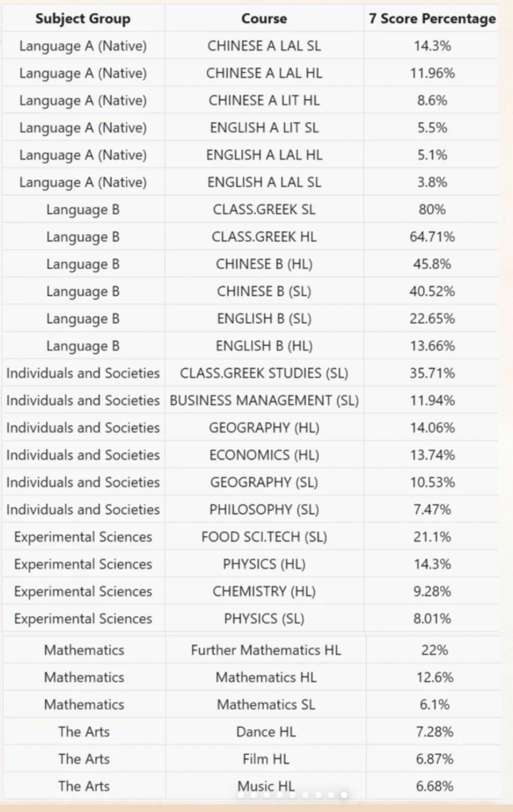Select the Film HL course cell
The width and height of the screenshot is (513, 812).
point(266,759)
